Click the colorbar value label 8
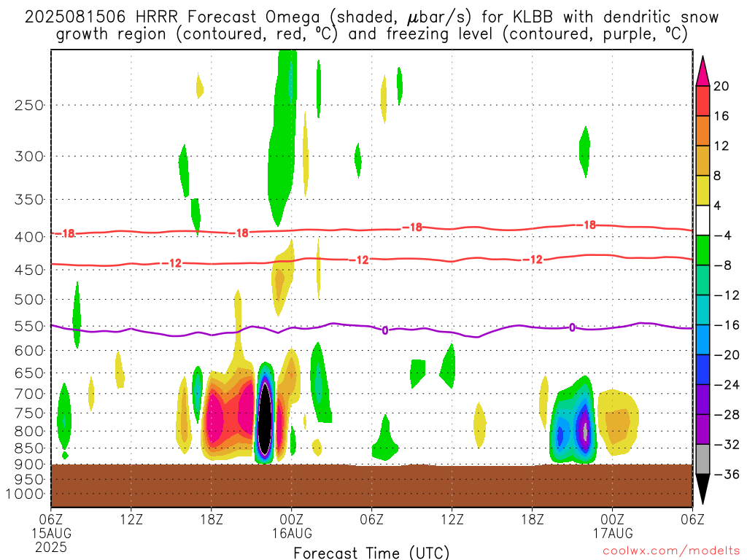Screen dimensions: 747x560 click(x=718, y=176)
